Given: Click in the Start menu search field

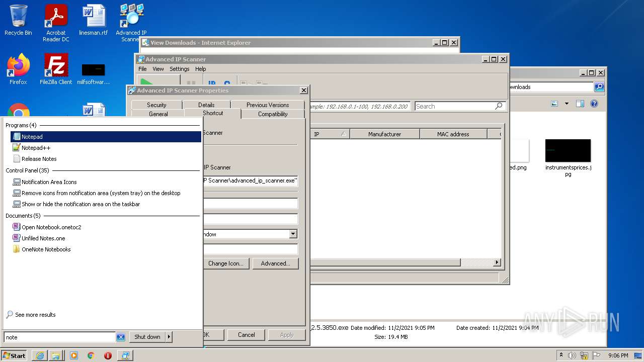Looking at the screenshot, I should [x=59, y=337].
